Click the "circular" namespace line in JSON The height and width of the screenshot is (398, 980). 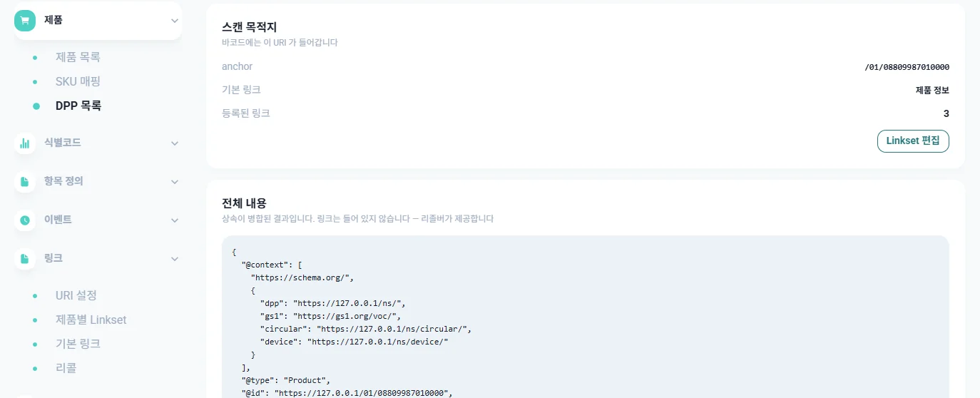366,329
